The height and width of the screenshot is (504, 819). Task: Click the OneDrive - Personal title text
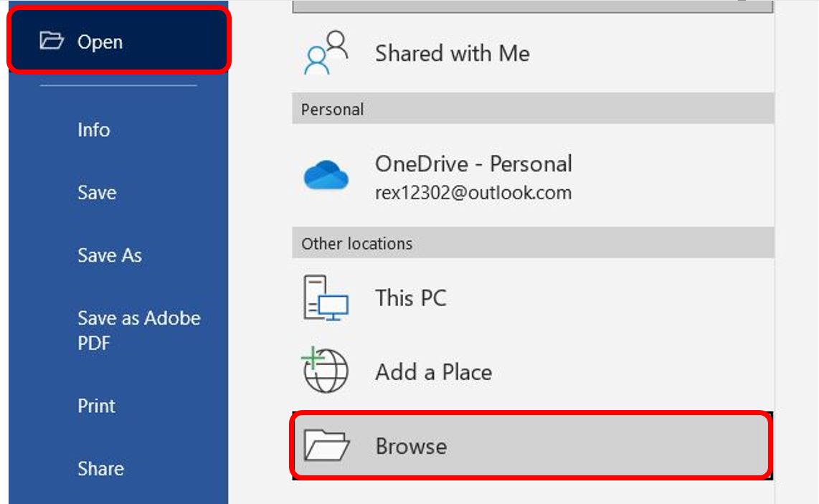(473, 163)
